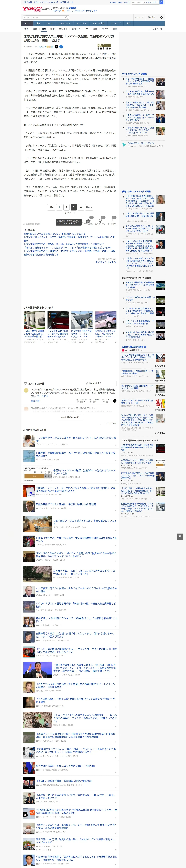The height and width of the screenshot is (868, 186).
Task: Open related link なぜ中国はアフリカを援助するのか
Action: pyautogui.click(x=54, y=233)
